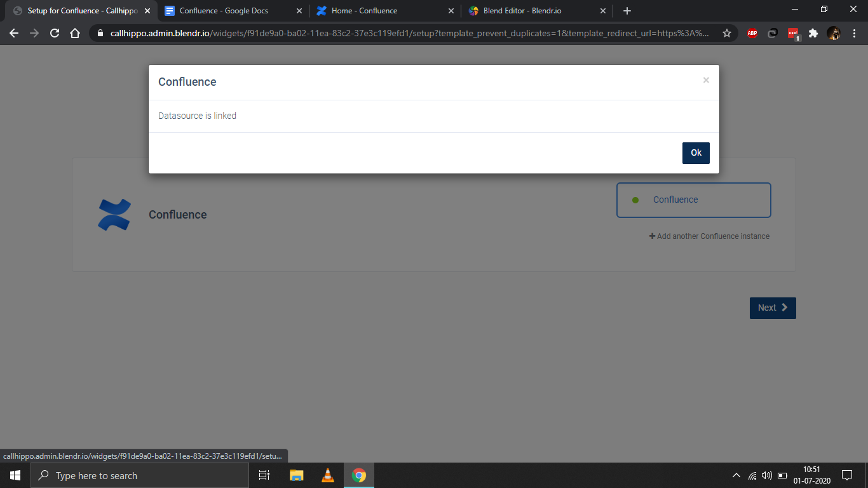Close the Confluence dialog with the X
Image resolution: width=868 pixels, height=488 pixels.
705,80
